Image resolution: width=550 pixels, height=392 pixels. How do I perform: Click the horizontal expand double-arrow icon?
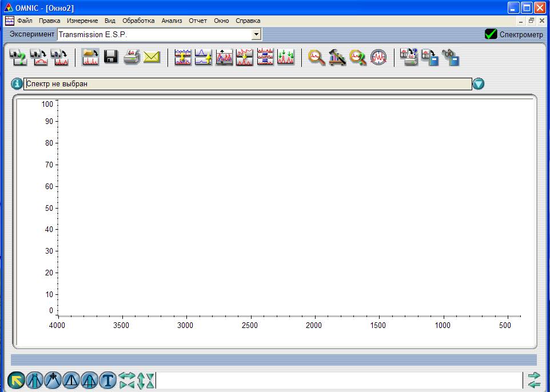pos(127,376)
